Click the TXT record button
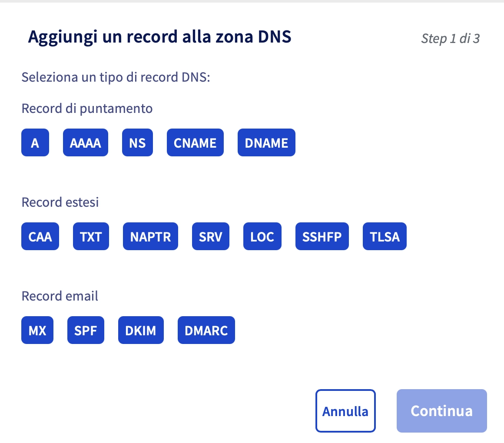This screenshot has height=443, width=504. [91, 236]
